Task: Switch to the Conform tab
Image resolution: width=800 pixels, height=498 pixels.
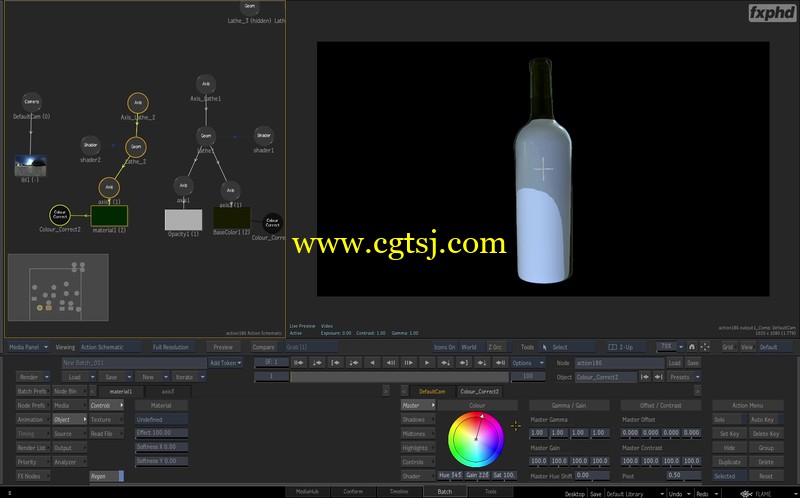Action: (x=353, y=492)
